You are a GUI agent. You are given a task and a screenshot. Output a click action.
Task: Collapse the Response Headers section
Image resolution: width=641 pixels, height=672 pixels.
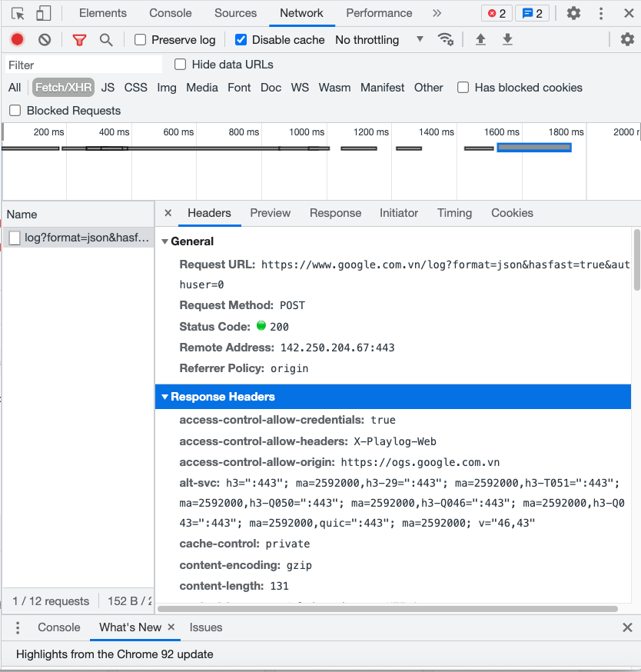pyautogui.click(x=164, y=397)
